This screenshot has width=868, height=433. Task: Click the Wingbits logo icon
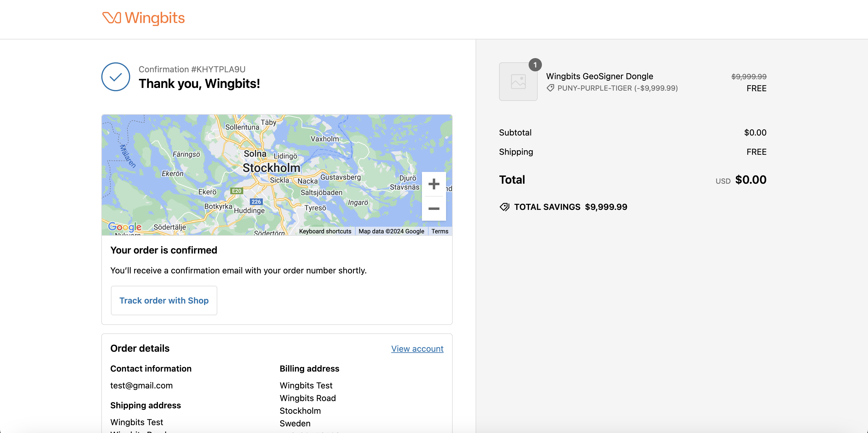(x=111, y=18)
